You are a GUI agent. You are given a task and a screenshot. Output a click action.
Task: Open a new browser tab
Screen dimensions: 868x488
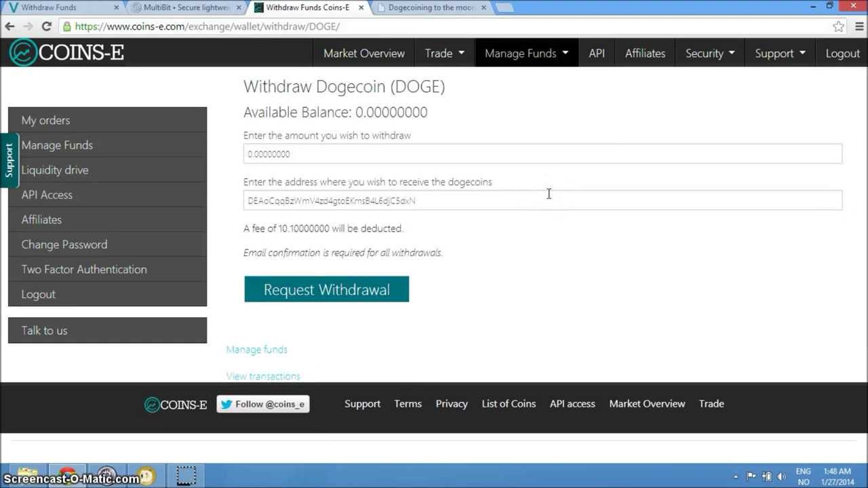(504, 8)
